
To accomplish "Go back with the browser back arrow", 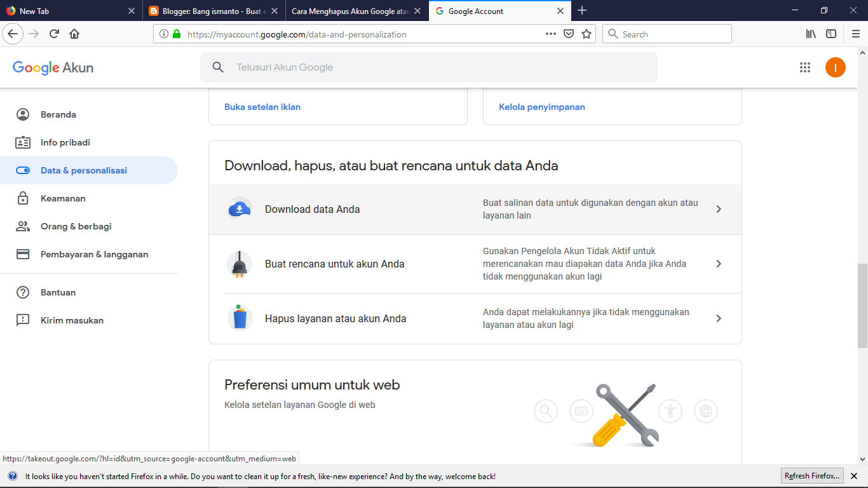I will 12,34.
